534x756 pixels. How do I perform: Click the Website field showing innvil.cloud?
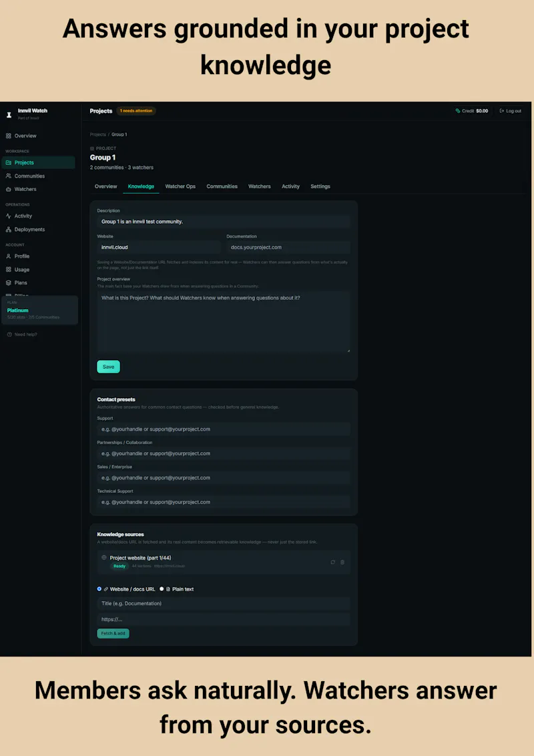click(x=159, y=247)
